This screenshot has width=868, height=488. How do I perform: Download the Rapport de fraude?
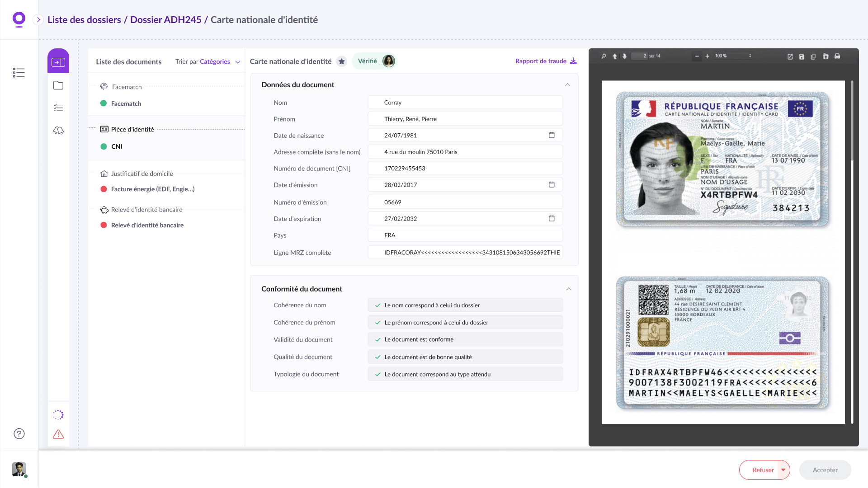pyautogui.click(x=546, y=61)
